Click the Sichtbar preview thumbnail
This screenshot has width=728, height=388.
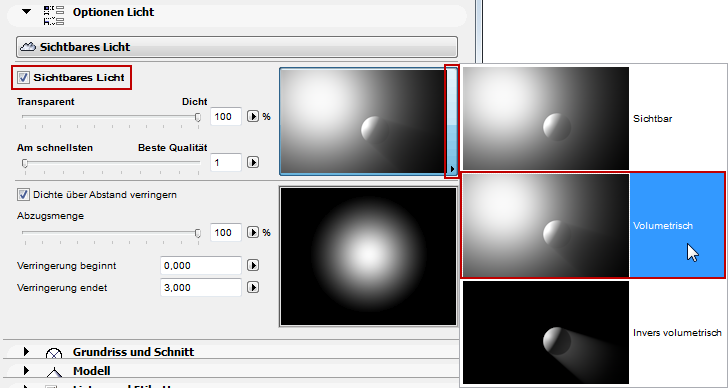(546, 118)
